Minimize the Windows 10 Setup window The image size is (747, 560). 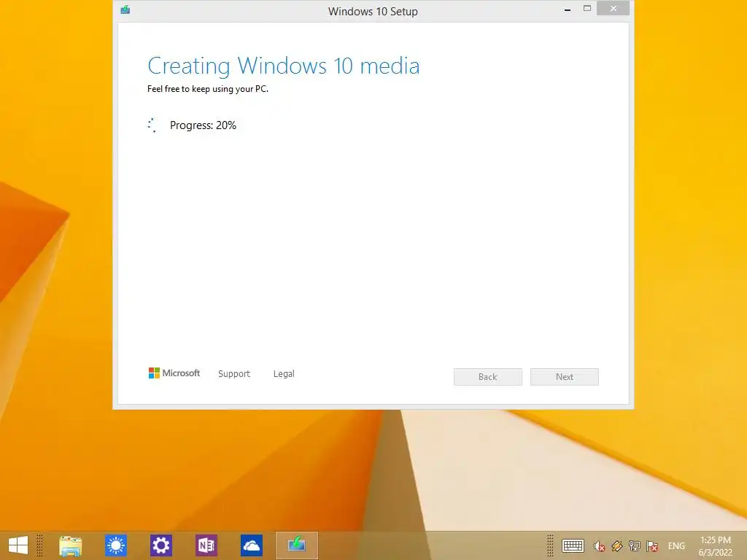click(568, 9)
